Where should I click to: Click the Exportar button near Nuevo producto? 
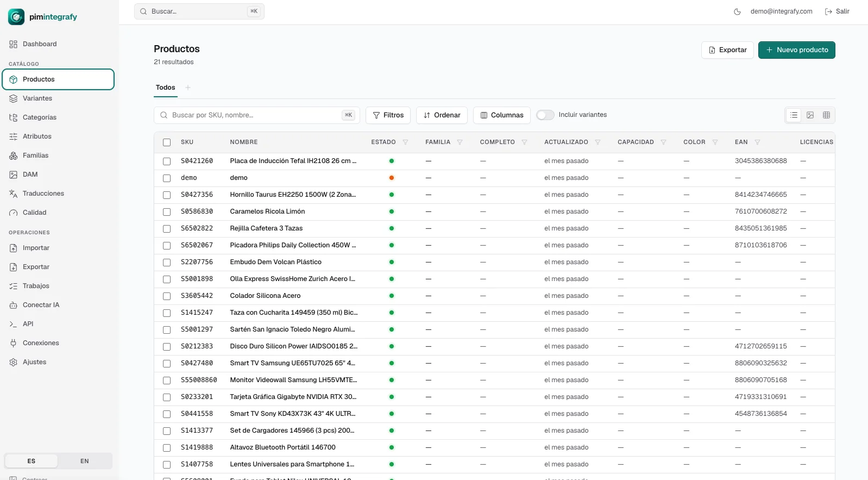click(x=727, y=50)
